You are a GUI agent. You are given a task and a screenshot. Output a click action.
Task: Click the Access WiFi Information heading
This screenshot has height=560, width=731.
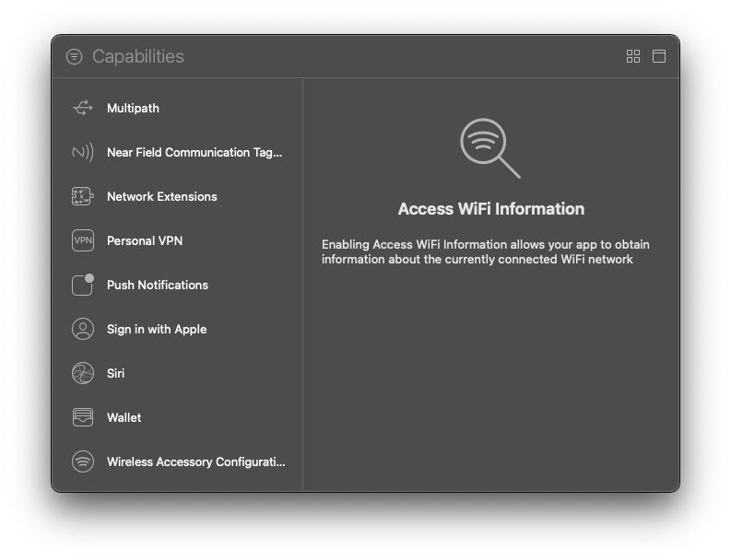[491, 209]
